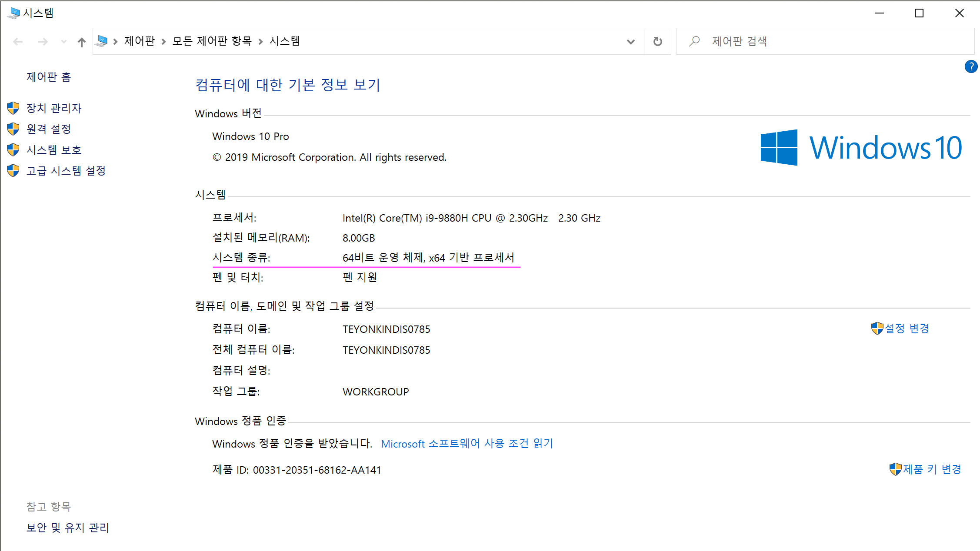Select the 시스템 breadcrumb
980x551 pixels.
(x=285, y=41)
